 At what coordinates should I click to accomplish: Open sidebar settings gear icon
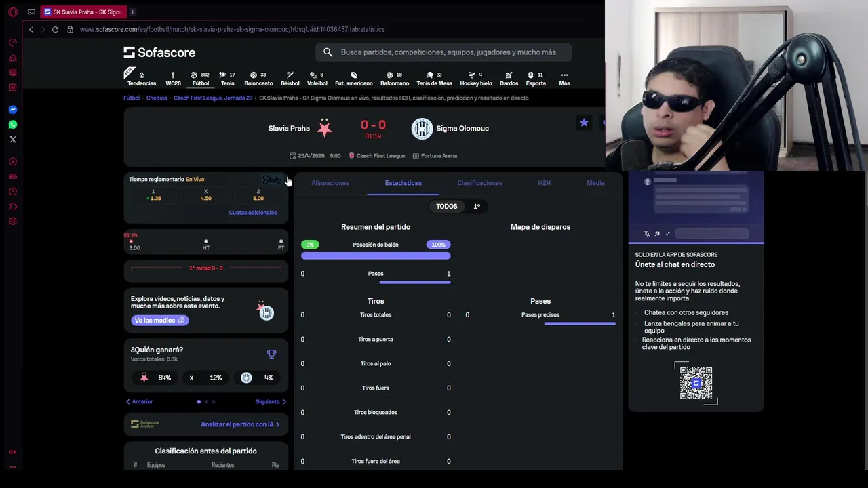tap(12, 221)
